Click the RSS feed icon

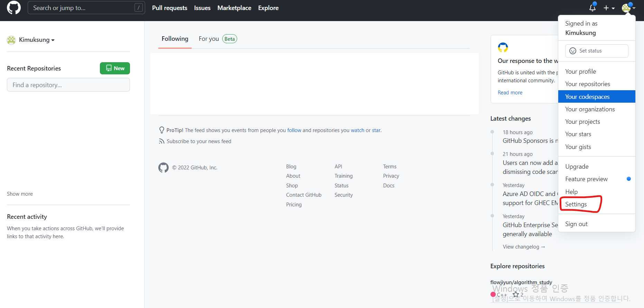161,141
